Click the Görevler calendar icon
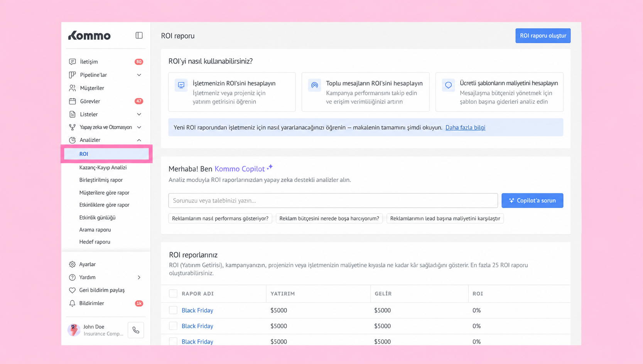The width and height of the screenshot is (643, 364). tap(72, 101)
